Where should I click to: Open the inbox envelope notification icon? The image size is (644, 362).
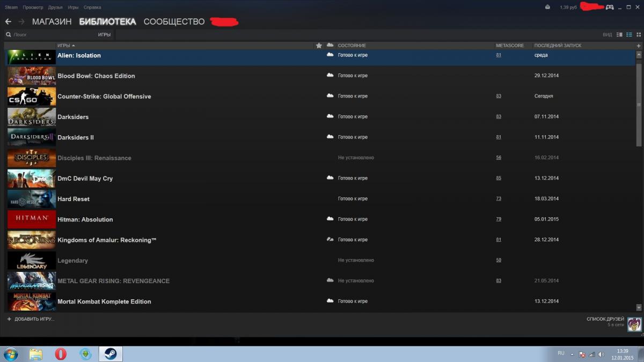[x=547, y=8]
